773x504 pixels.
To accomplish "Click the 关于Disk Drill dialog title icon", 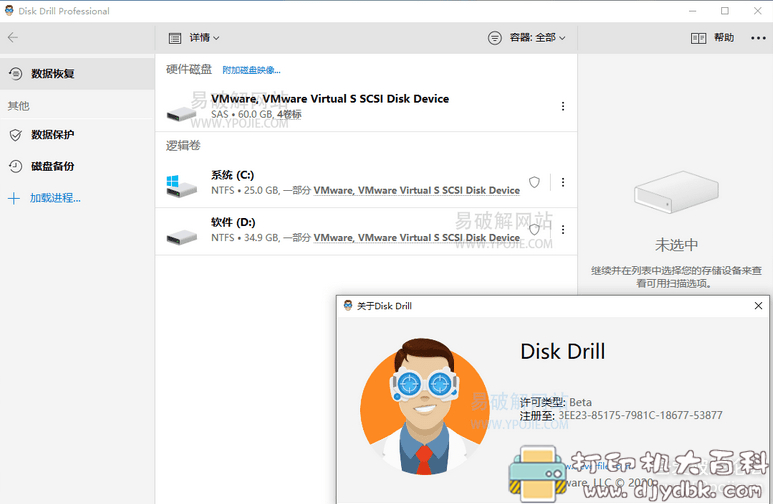I will (x=348, y=305).
